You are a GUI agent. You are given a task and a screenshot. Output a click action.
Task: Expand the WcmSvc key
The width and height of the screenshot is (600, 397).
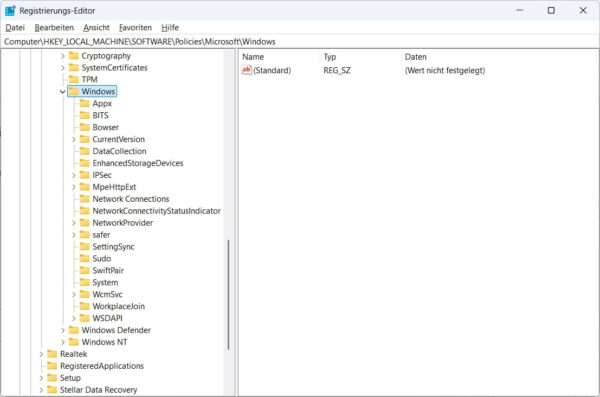pos(74,294)
